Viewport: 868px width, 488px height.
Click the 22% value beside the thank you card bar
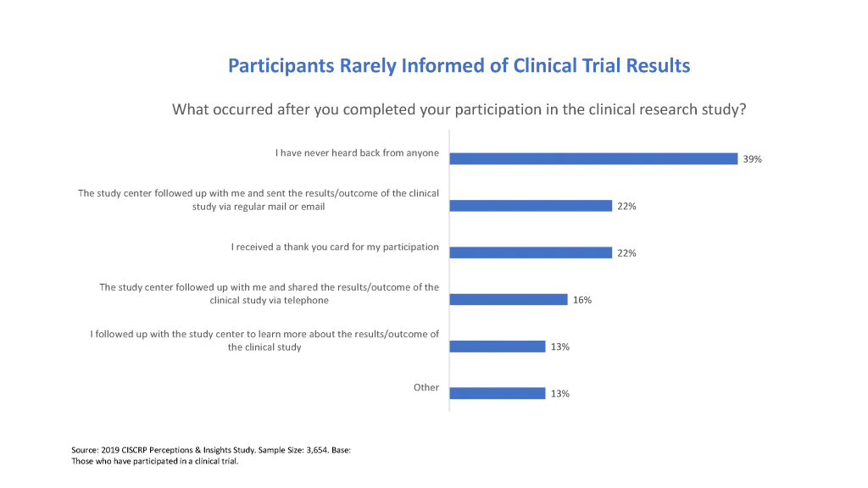pos(626,253)
